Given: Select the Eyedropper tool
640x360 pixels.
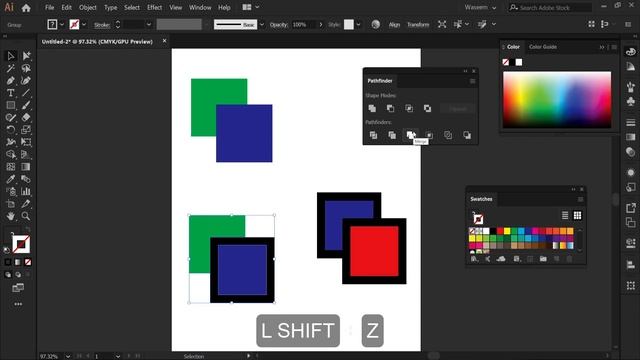Looking at the screenshot, I should tap(11, 179).
